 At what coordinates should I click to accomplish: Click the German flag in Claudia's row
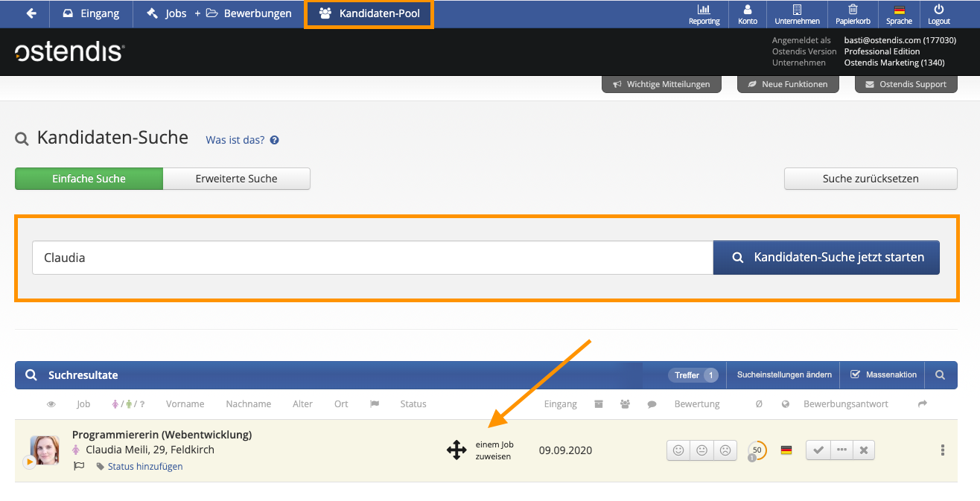pyautogui.click(x=786, y=450)
